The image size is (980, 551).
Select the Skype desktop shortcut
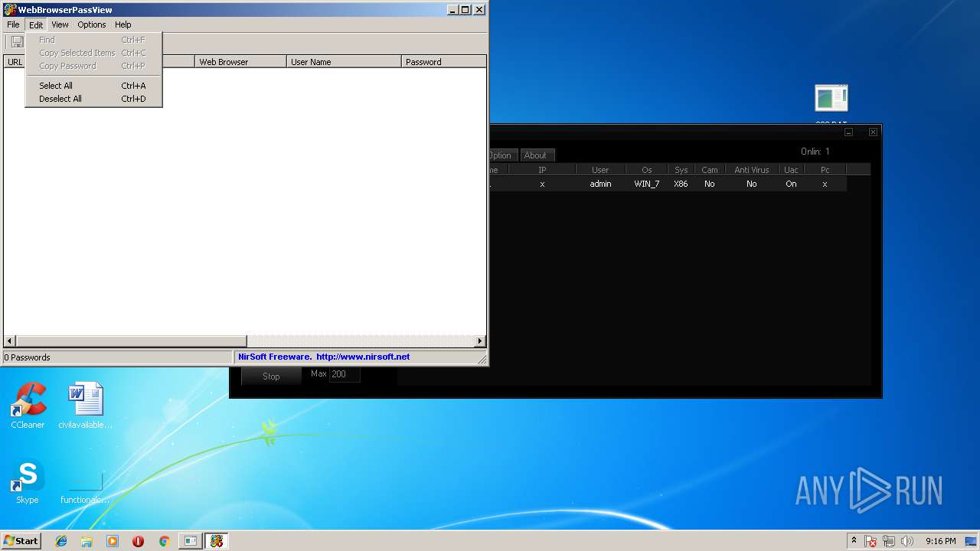point(28,482)
